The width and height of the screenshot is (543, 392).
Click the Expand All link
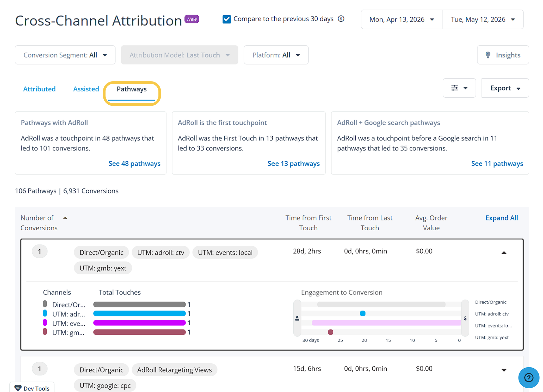pyautogui.click(x=502, y=218)
